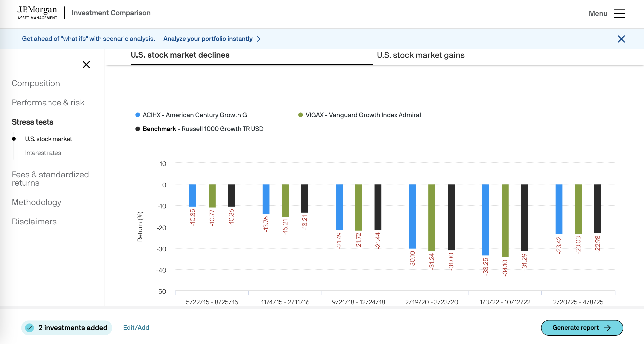Click the Edit/Add investments link
644x344 pixels.
pos(136,327)
